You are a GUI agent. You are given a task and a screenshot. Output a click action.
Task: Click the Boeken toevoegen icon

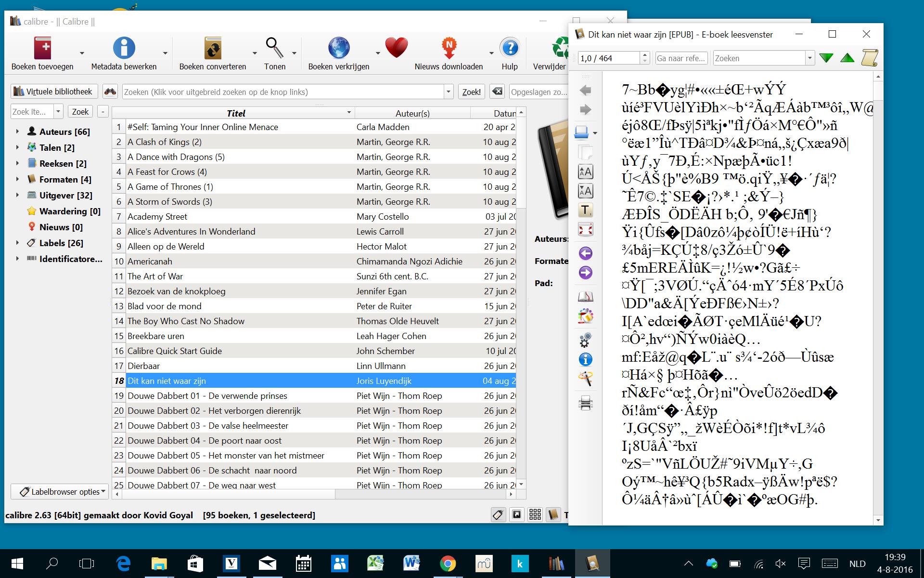coord(42,49)
